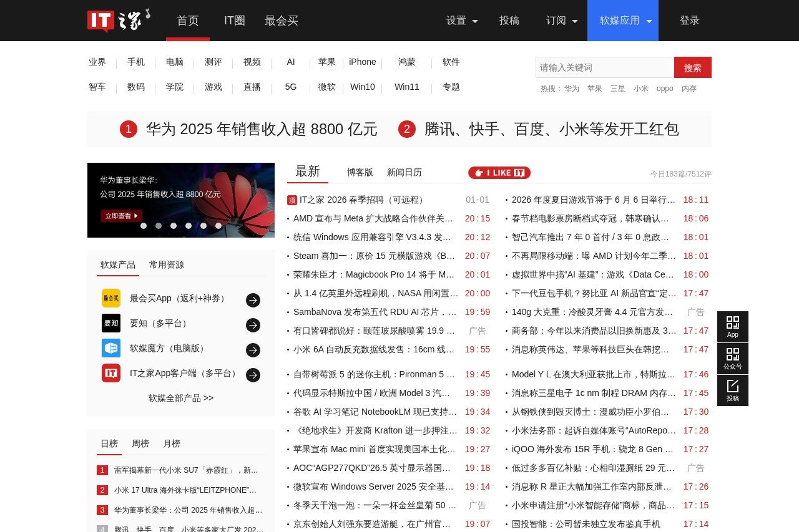Click the red number 2 headline badge
The height and width of the screenshot is (532, 799).
click(407, 129)
